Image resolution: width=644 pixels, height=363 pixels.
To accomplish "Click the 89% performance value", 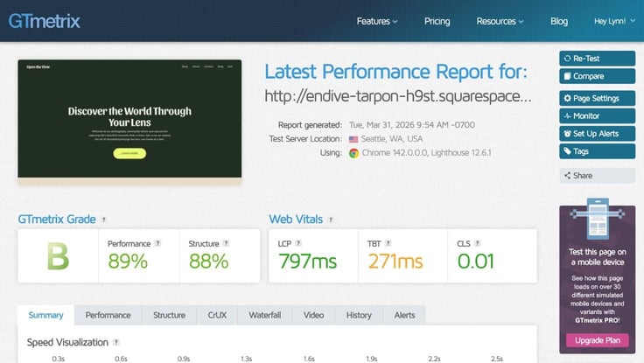I will (128, 262).
